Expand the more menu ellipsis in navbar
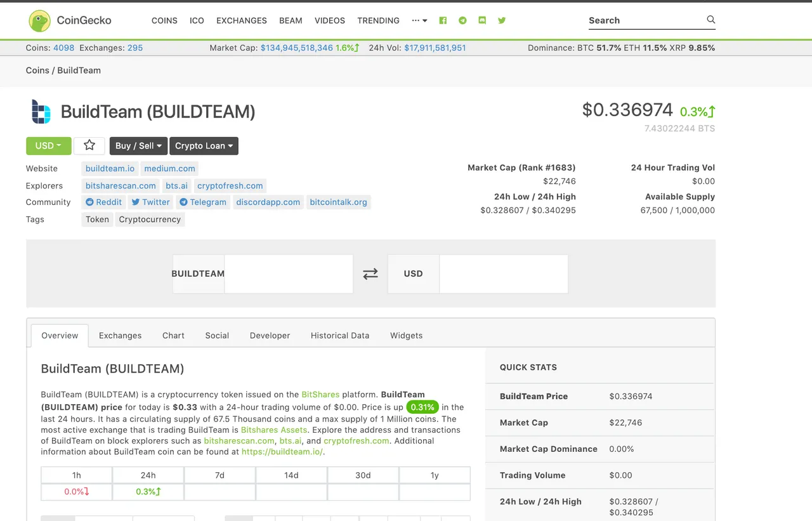 (x=419, y=20)
